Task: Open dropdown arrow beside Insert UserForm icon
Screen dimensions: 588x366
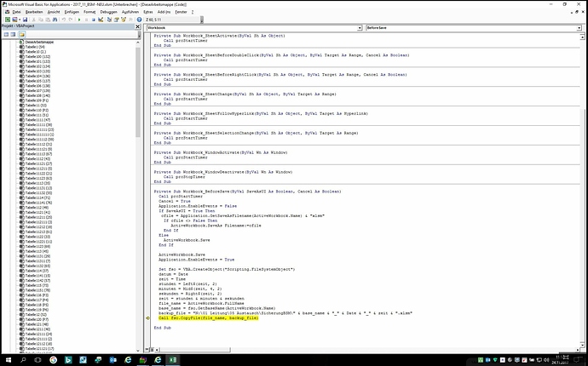Action: click(x=20, y=20)
